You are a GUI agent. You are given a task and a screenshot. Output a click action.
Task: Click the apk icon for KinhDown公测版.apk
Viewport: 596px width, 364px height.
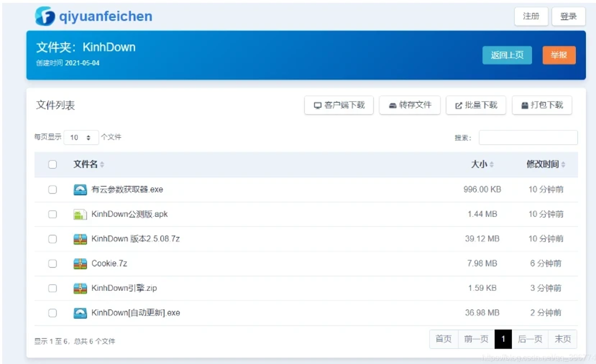pyautogui.click(x=80, y=214)
